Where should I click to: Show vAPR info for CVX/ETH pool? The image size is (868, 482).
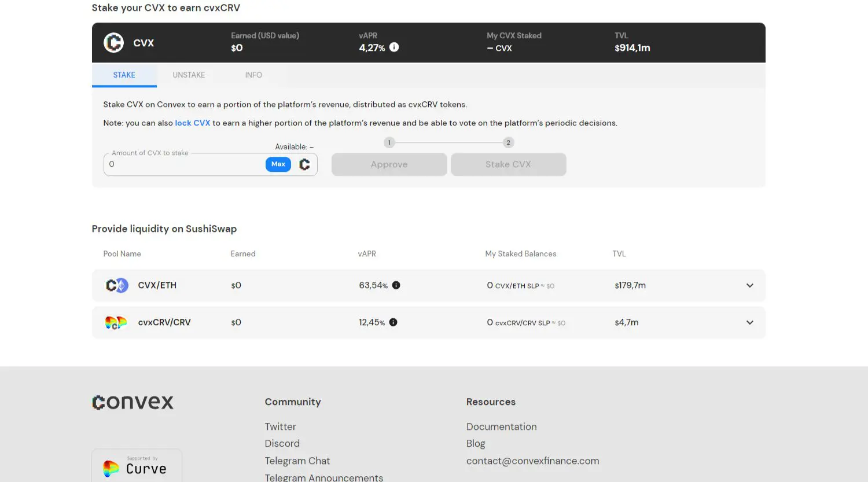pyautogui.click(x=396, y=285)
